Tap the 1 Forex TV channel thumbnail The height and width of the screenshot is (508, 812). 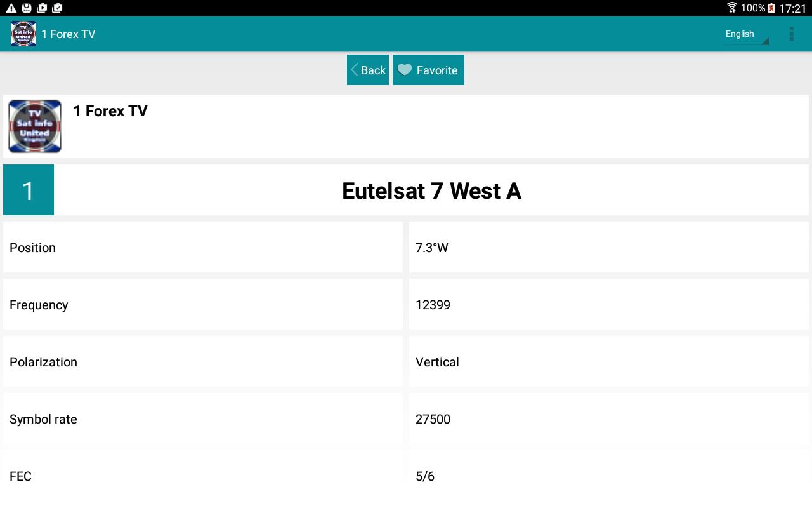click(35, 126)
